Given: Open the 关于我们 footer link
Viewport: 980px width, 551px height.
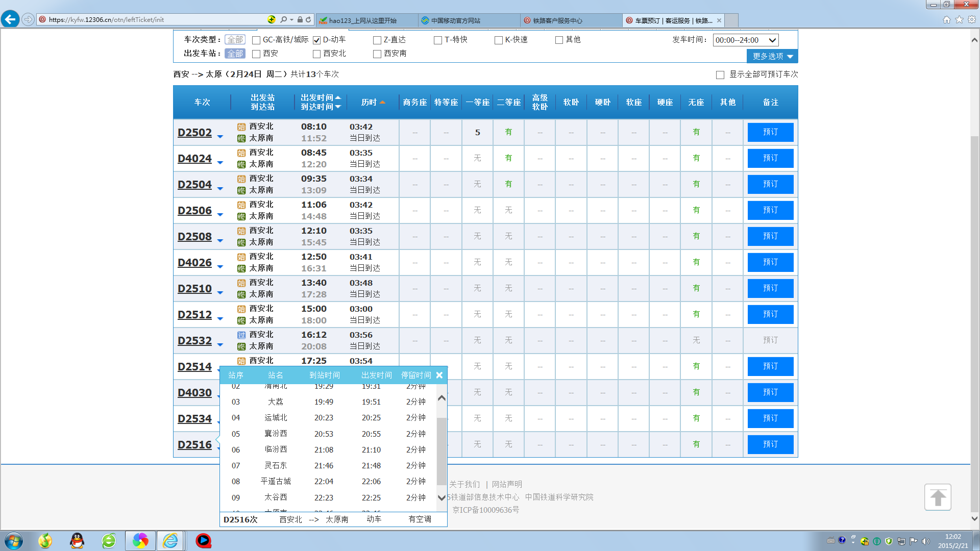Looking at the screenshot, I should point(464,484).
